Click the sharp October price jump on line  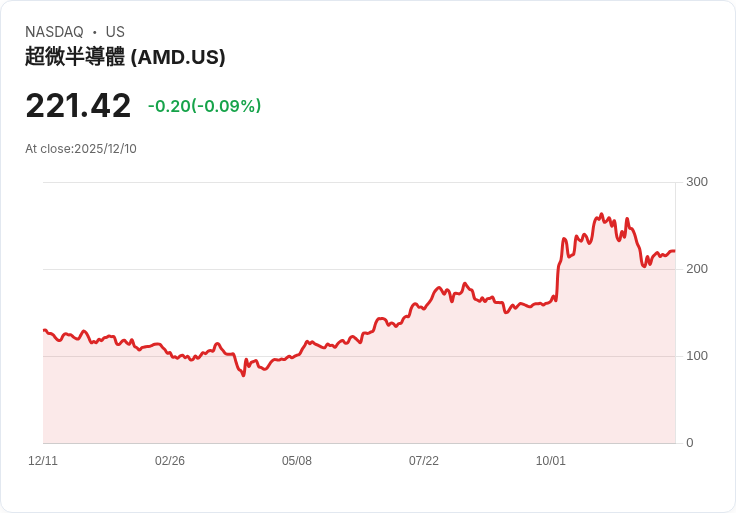(x=559, y=270)
